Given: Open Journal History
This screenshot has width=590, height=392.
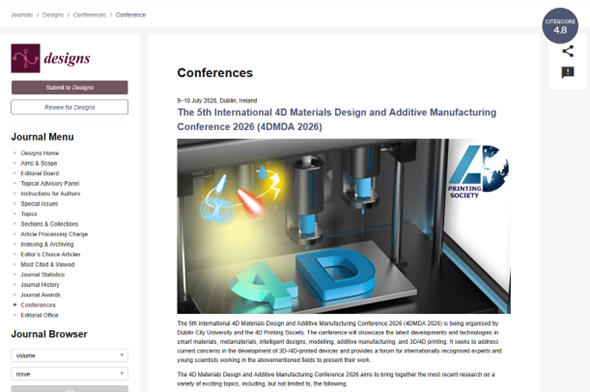Looking at the screenshot, I should coord(40,285).
